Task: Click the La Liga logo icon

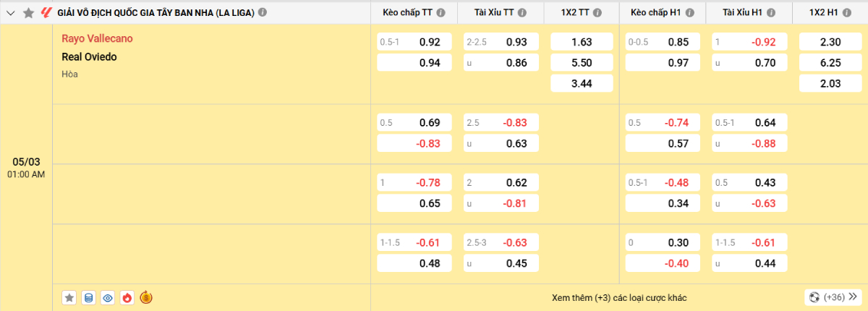Action: click(46, 12)
